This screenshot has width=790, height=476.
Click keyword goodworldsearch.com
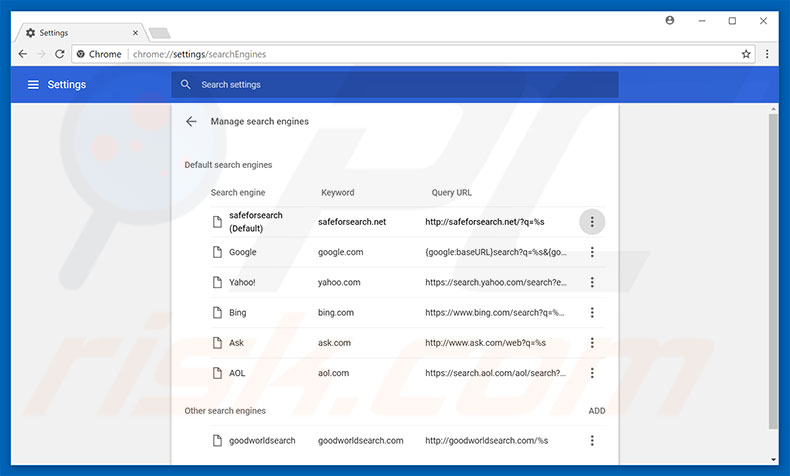tap(360, 440)
